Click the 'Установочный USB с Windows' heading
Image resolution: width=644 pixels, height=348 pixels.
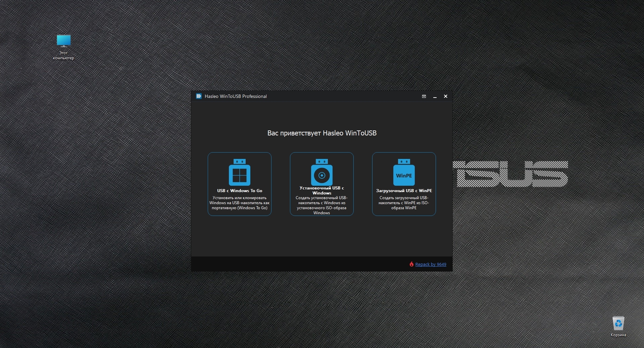322,190
